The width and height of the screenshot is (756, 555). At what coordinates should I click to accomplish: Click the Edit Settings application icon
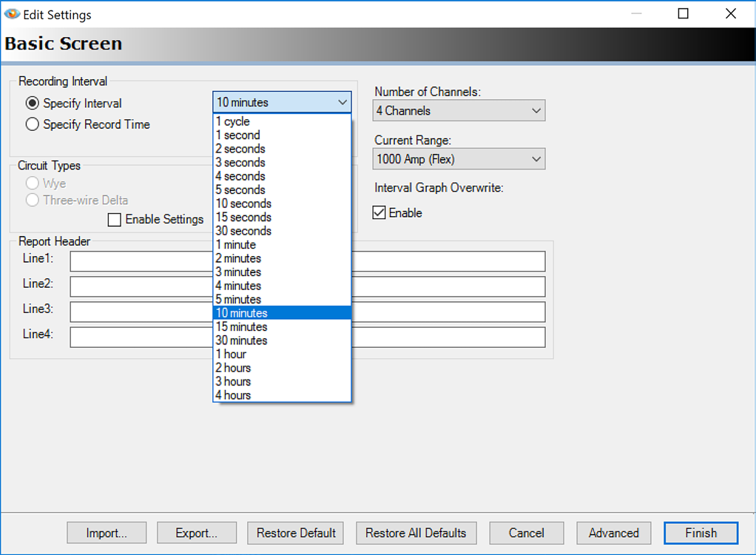[12, 14]
